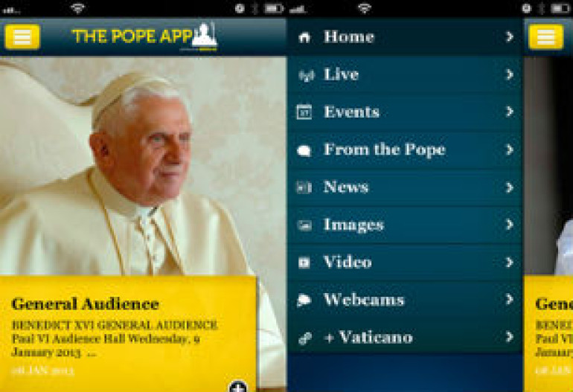This screenshot has width=573, height=392.
Task: Click the chevron on the Webcams row
Action: pos(510,300)
